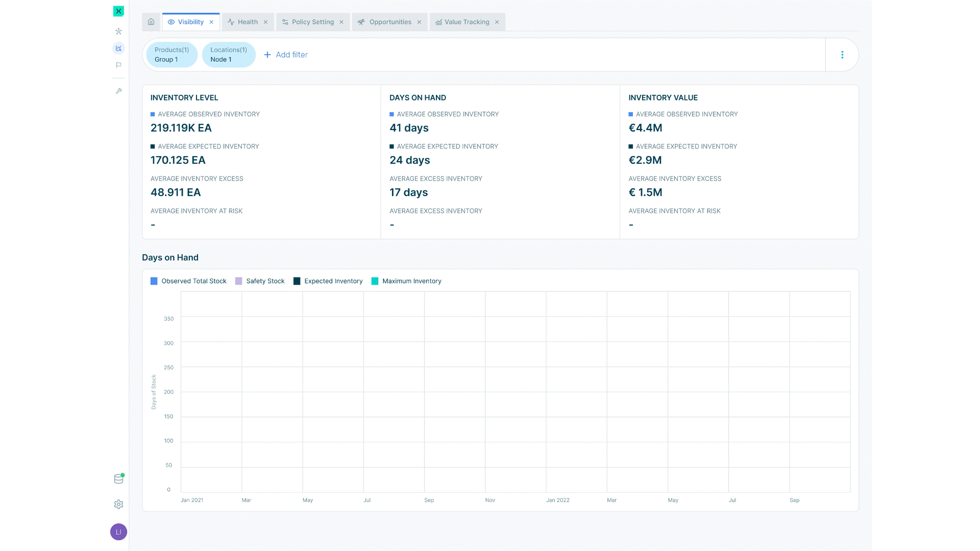Click the sliders icon on Policy Setting tab
The width and height of the screenshot is (980, 551).
click(x=285, y=22)
